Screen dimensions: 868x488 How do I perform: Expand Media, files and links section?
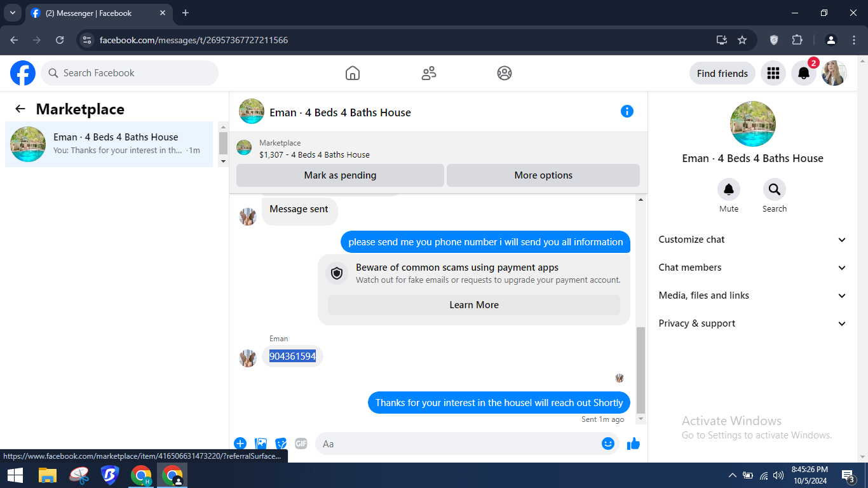752,295
